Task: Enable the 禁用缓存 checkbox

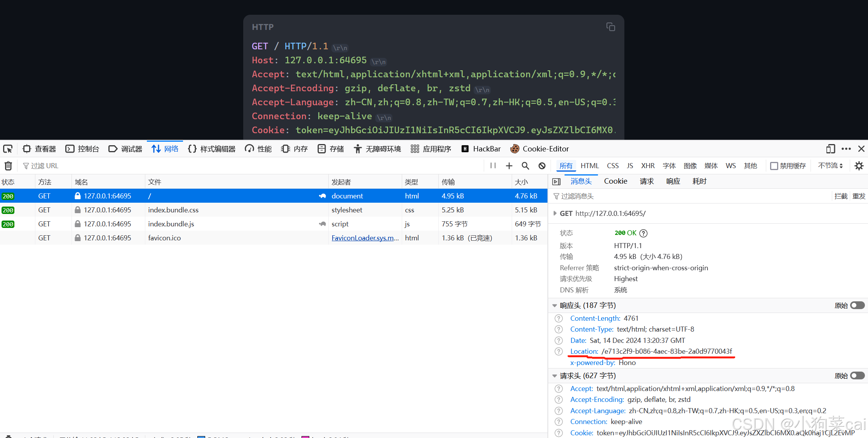Action: coord(774,166)
